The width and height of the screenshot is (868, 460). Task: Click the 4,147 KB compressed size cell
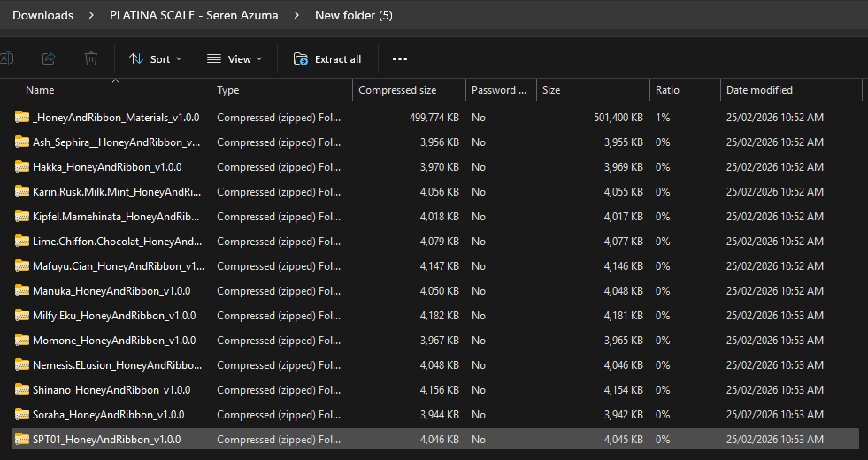coord(440,265)
